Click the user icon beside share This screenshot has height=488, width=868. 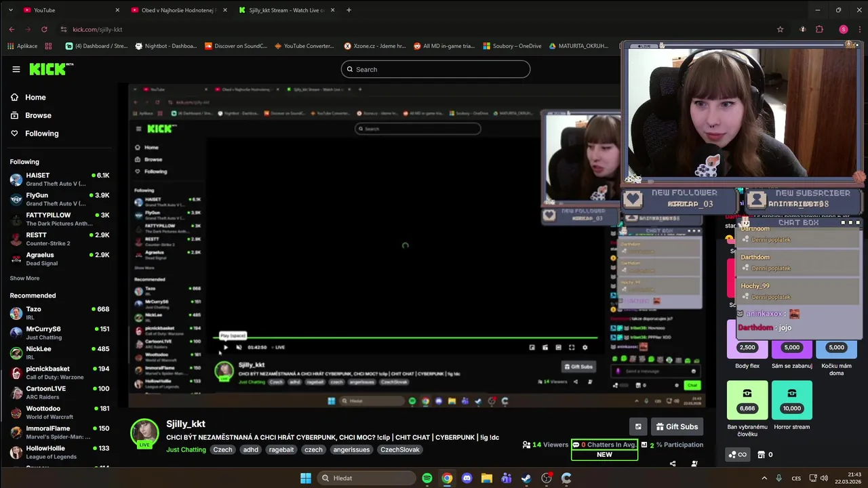point(694,464)
